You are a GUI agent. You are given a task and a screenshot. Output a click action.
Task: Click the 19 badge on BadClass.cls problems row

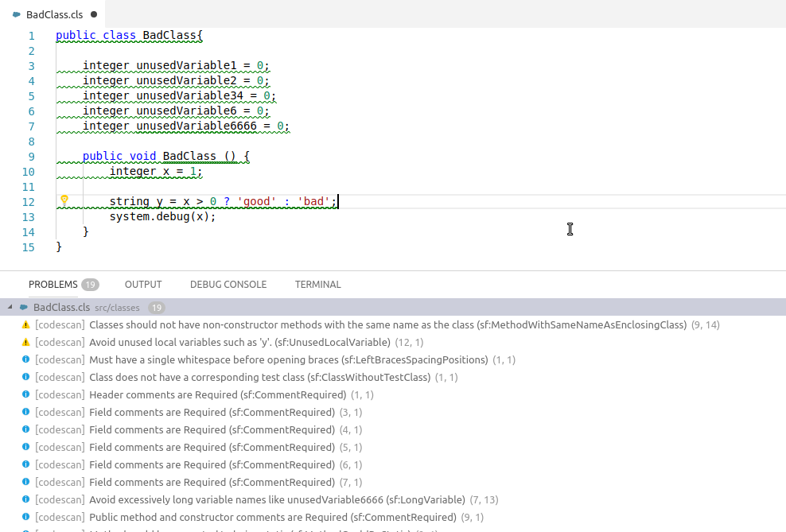click(x=157, y=308)
